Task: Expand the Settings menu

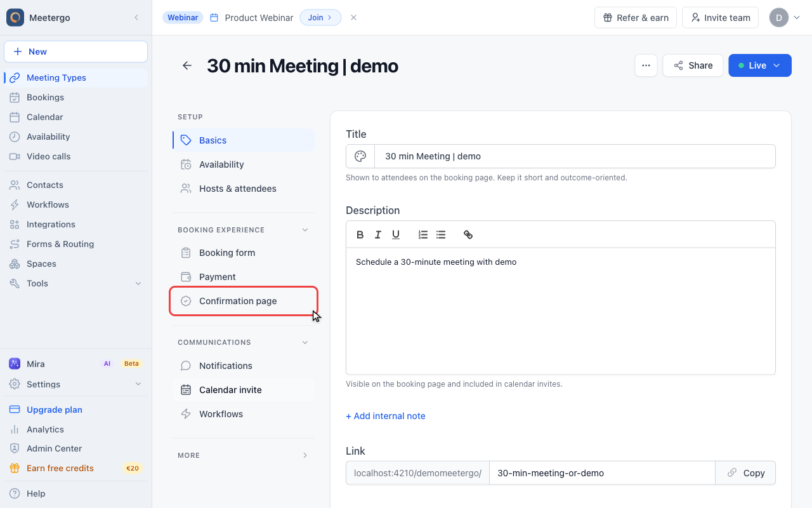Action: 75,384
